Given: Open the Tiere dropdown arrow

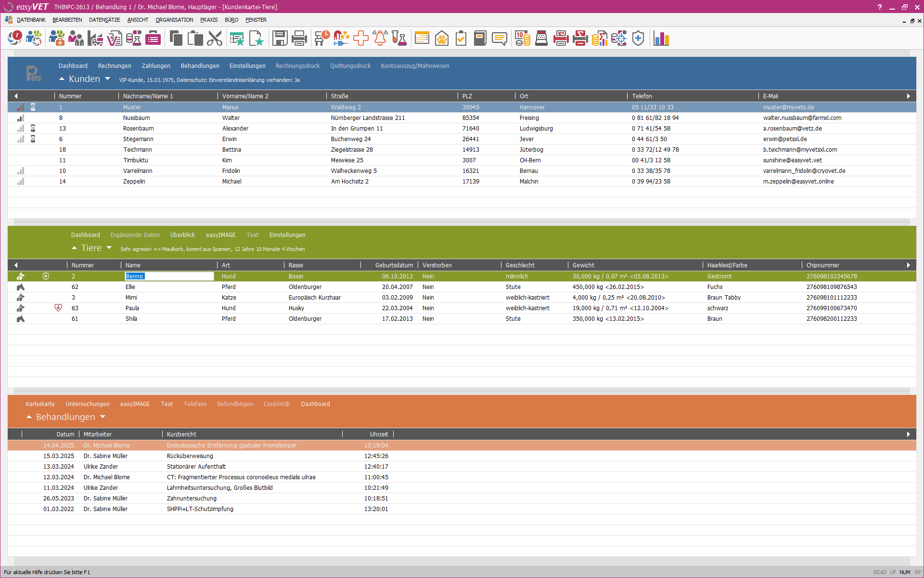Looking at the screenshot, I should point(109,248).
